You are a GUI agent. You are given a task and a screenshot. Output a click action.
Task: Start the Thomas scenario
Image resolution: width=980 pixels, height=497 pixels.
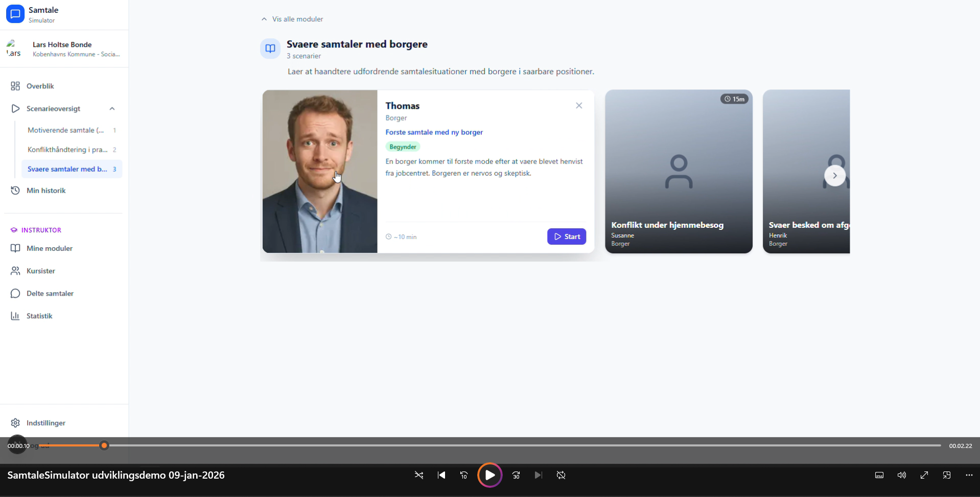pyautogui.click(x=566, y=236)
